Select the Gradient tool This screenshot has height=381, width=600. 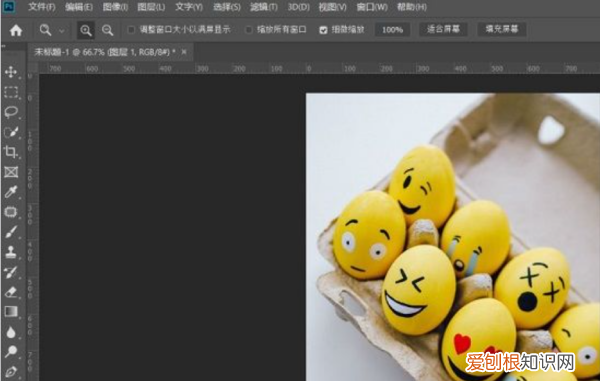pos(11,311)
